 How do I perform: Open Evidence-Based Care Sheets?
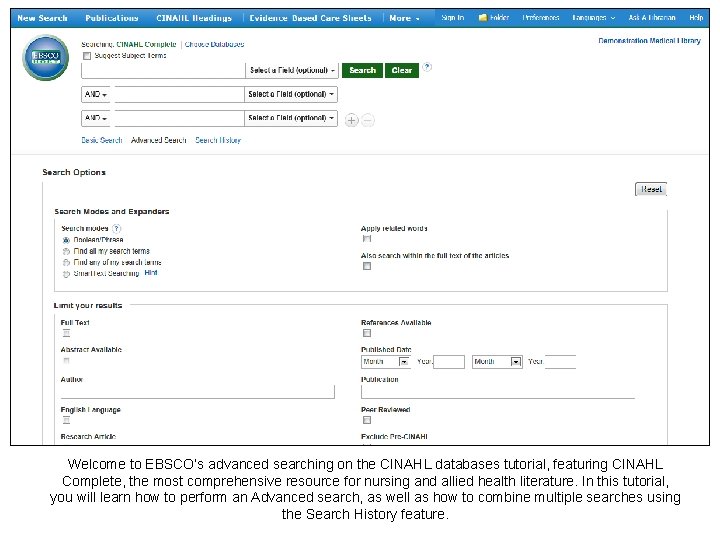point(310,18)
